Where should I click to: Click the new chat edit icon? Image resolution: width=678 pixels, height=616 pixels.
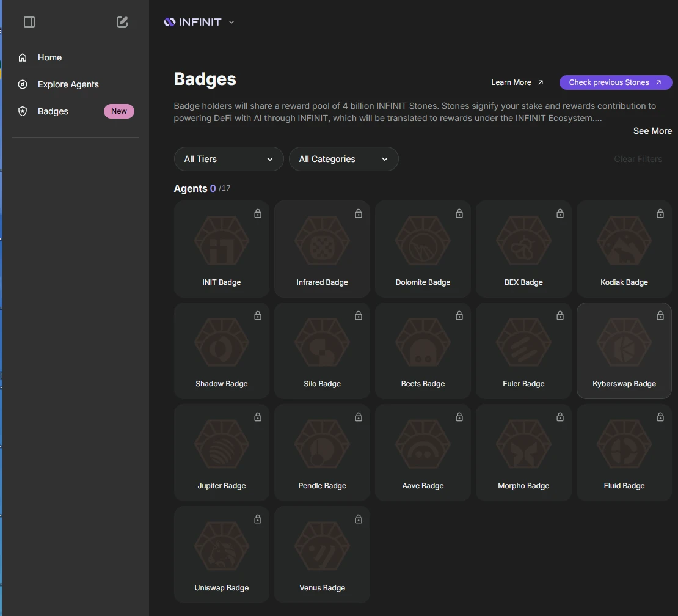[x=122, y=22]
